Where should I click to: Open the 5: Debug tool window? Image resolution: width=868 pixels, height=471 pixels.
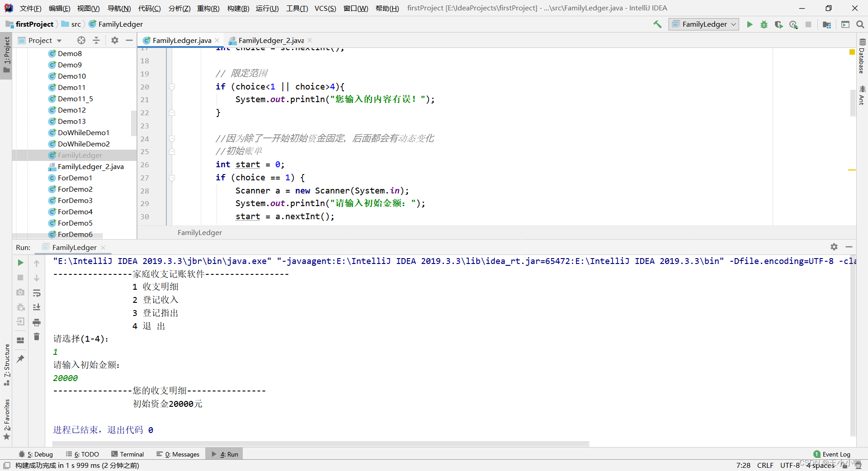(x=36, y=454)
